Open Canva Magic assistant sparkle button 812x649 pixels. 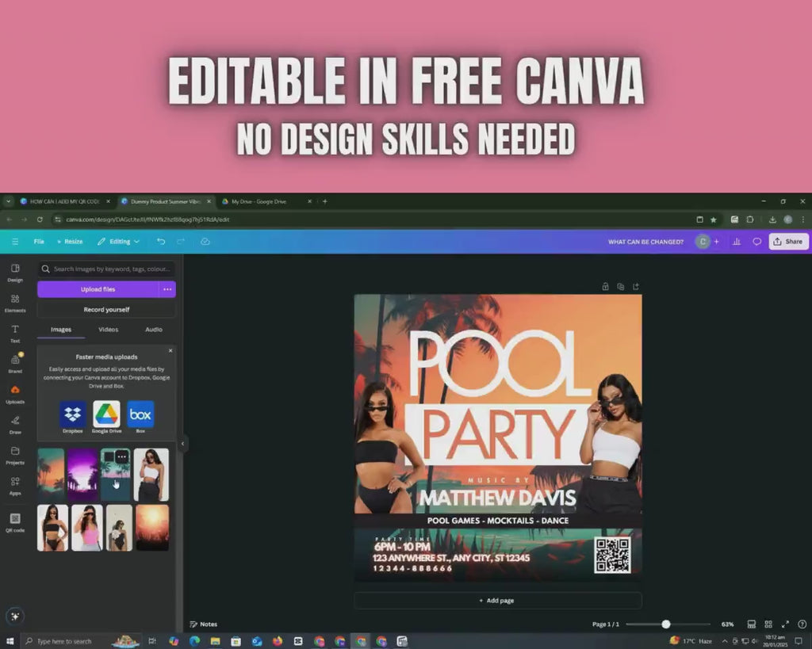(15, 616)
